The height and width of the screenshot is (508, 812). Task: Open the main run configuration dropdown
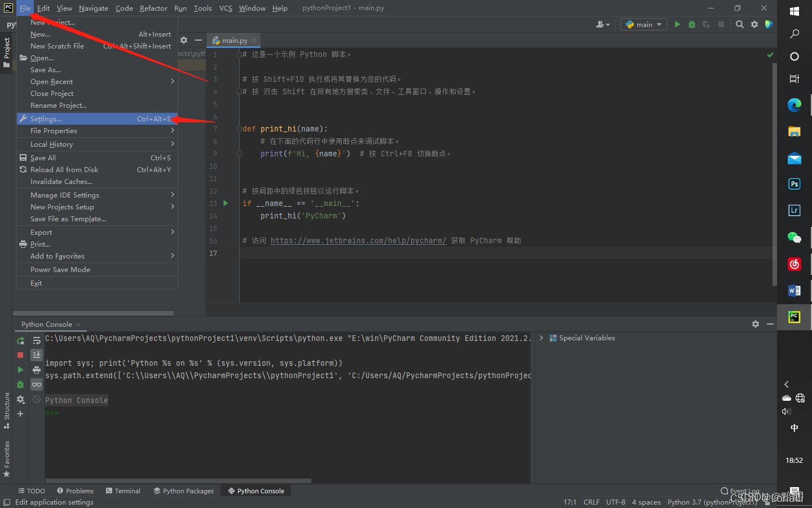tap(643, 24)
